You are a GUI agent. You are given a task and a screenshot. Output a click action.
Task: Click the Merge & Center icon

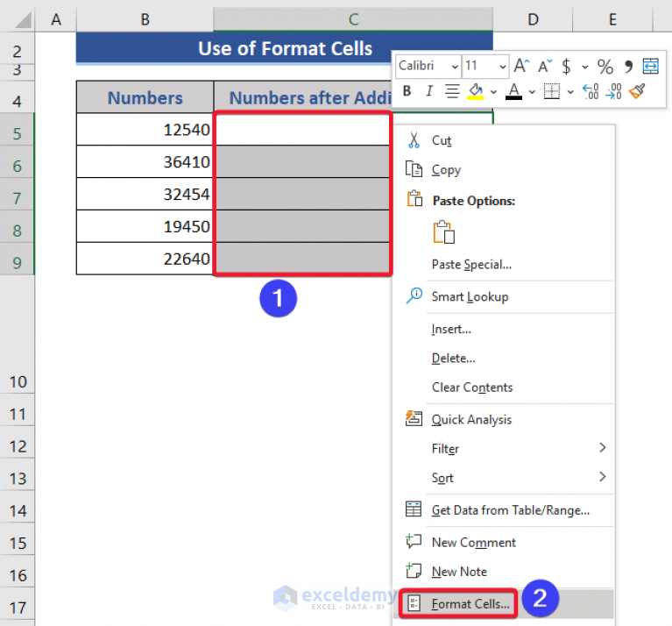tap(651, 66)
